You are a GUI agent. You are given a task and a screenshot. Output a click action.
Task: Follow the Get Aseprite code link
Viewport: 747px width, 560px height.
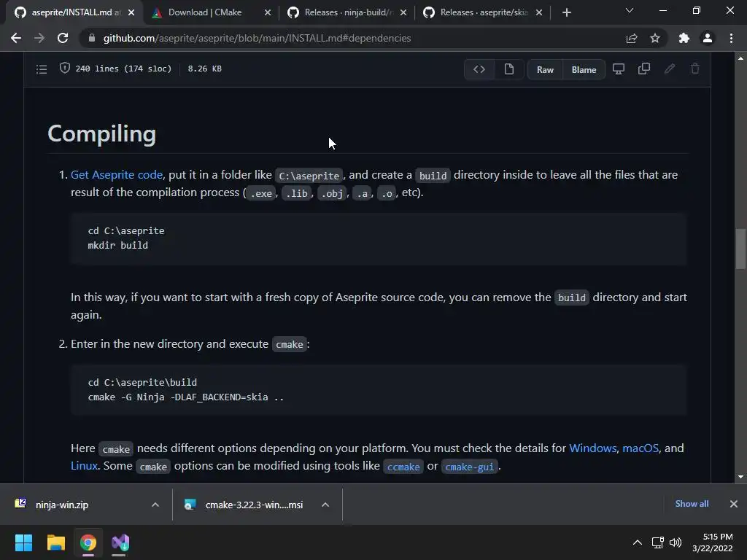click(116, 175)
